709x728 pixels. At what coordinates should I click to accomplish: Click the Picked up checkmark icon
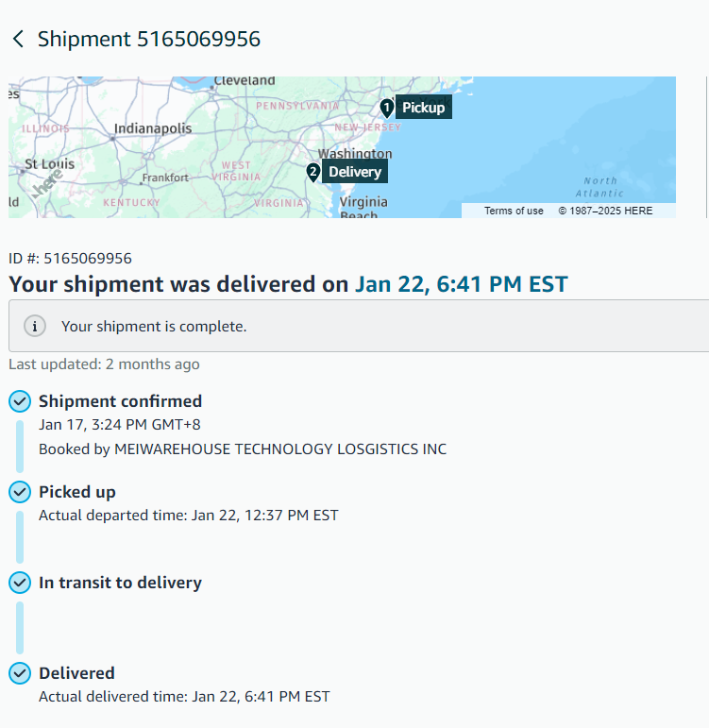(20, 492)
